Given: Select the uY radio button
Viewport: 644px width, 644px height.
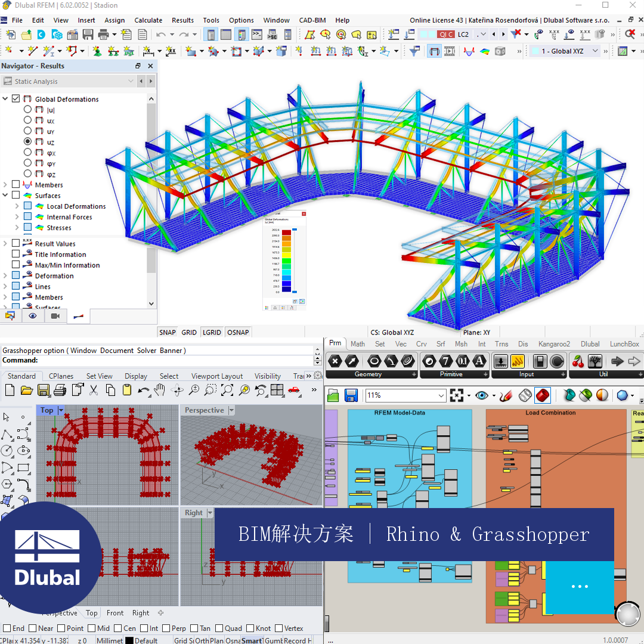Looking at the screenshot, I should tap(27, 131).
